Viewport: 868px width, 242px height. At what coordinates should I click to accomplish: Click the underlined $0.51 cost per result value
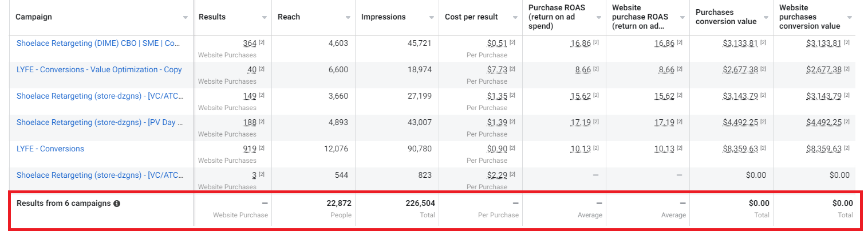497,43
